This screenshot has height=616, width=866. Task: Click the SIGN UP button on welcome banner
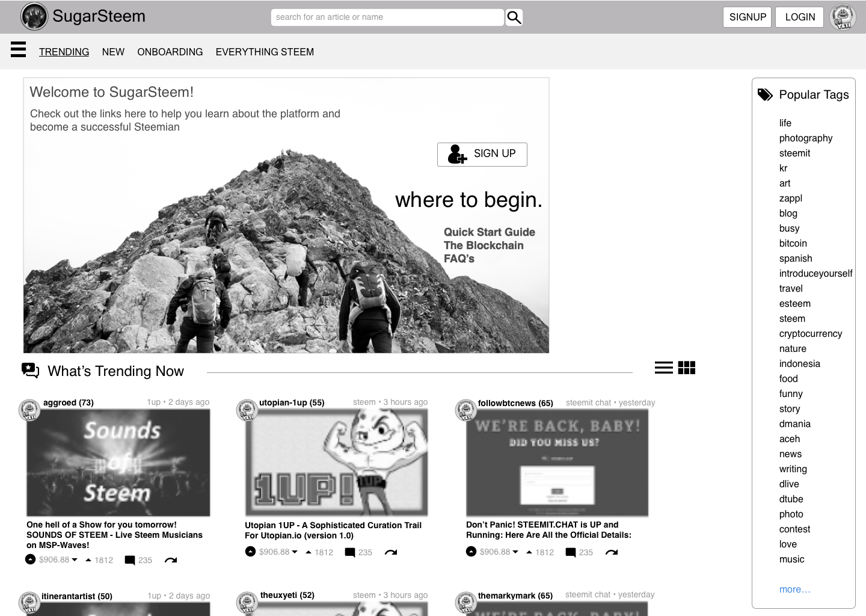[482, 154]
